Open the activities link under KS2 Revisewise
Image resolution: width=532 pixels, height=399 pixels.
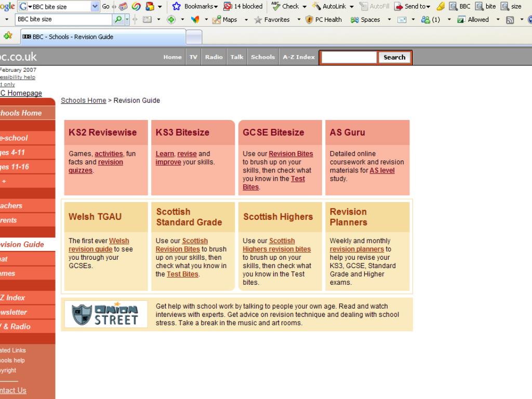109,154
